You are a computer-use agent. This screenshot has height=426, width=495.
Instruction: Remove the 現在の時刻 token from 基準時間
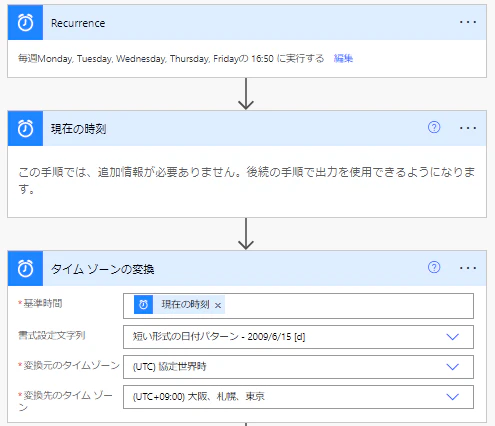pyautogui.click(x=218, y=305)
